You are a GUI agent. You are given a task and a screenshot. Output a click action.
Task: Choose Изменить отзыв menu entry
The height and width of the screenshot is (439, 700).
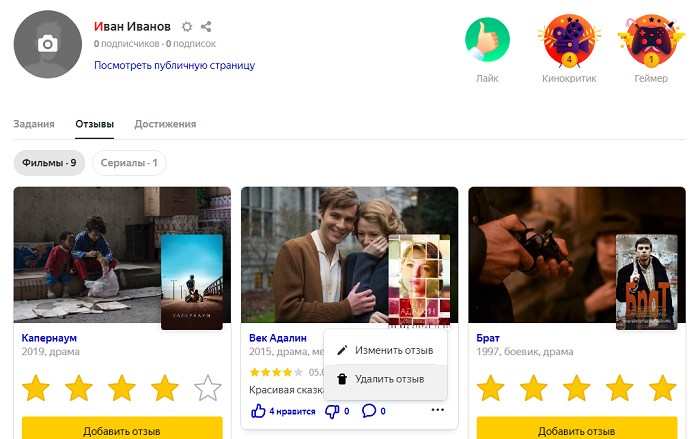[x=385, y=350]
